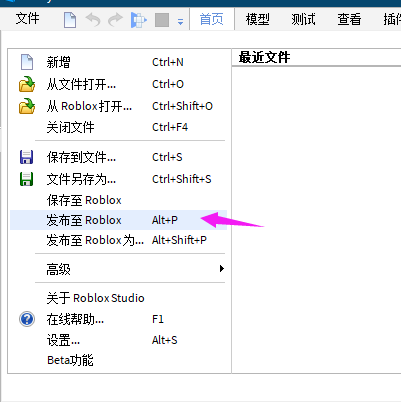The height and width of the screenshot is (402, 401).
Task: Click the blue question mark help icon
Action: [27, 319]
